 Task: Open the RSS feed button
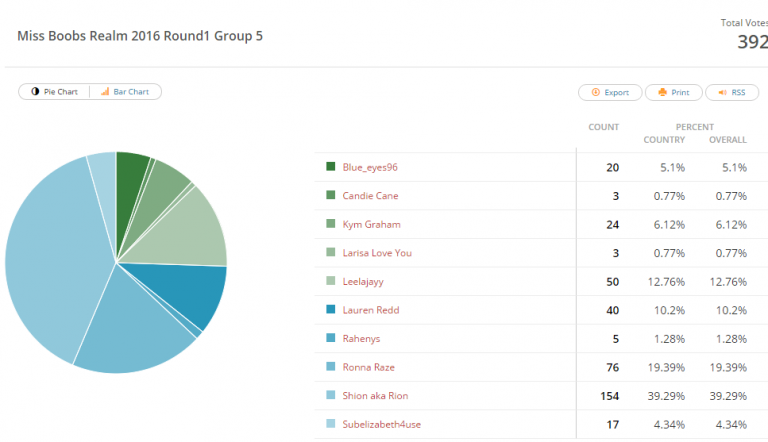point(732,92)
